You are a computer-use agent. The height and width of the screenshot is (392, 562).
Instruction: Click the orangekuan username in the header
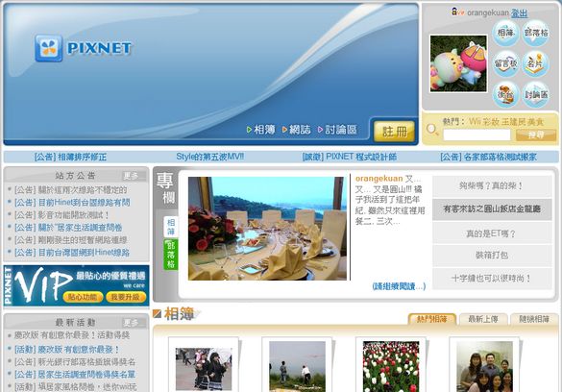point(487,12)
